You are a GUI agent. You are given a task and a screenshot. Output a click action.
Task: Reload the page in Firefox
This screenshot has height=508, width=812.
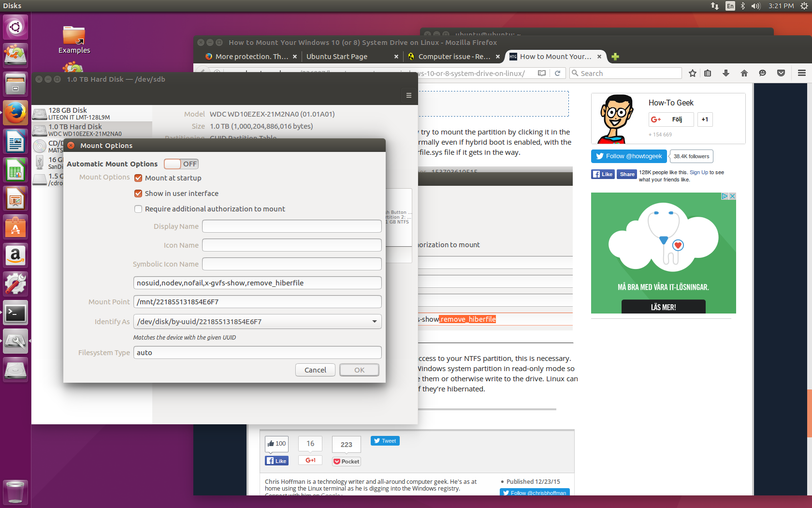coord(557,73)
